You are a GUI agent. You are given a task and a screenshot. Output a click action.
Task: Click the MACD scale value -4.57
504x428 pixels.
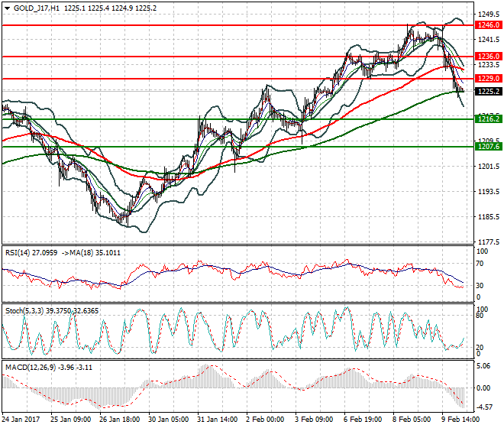pos(484,407)
